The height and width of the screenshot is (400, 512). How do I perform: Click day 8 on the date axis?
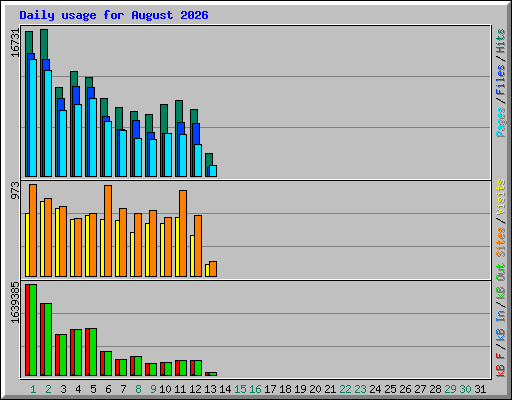pyautogui.click(x=138, y=389)
